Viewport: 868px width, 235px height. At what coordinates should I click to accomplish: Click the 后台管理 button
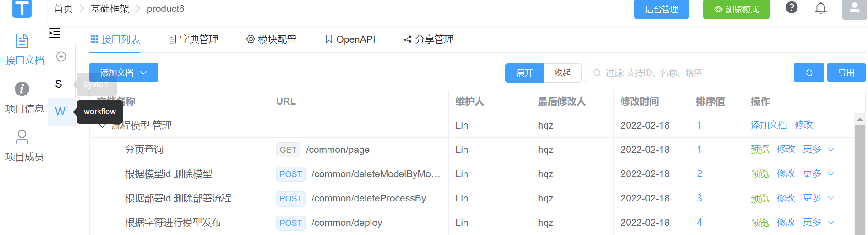tap(661, 10)
